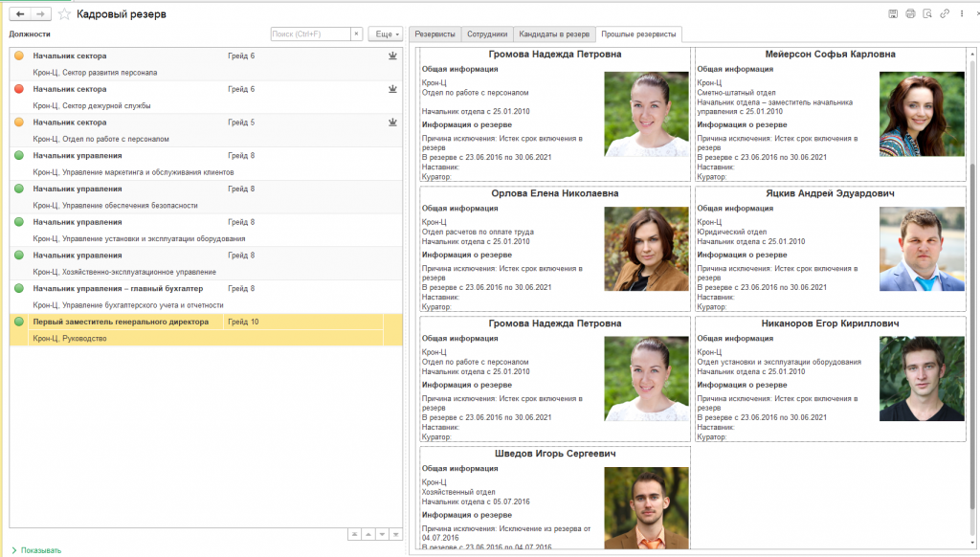Select the Сотрудники tab

click(487, 34)
